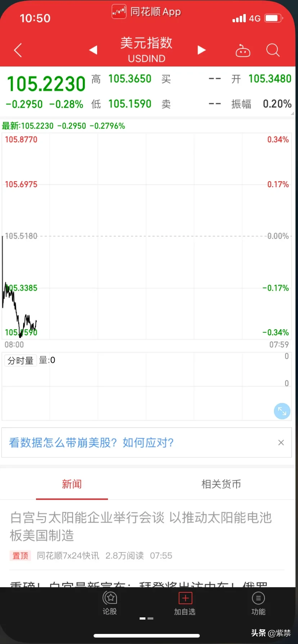Switch to the 相关货币 tab
The height and width of the screenshot is (644, 298).
click(221, 484)
